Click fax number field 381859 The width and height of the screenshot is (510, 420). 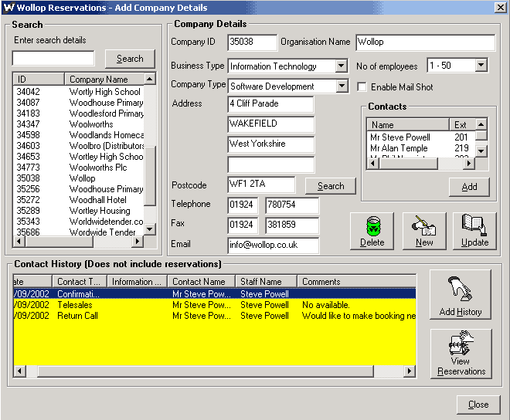[292, 225]
